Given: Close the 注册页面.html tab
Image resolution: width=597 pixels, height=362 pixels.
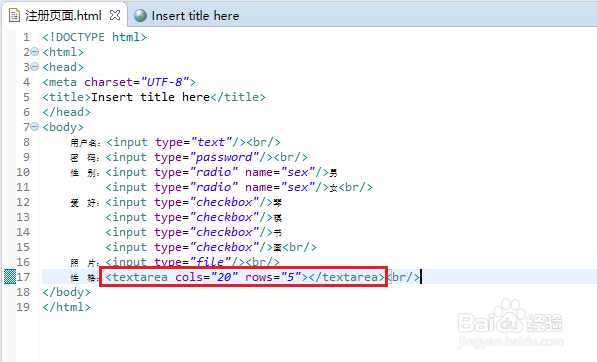Looking at the screenshot, I should 115,15.
